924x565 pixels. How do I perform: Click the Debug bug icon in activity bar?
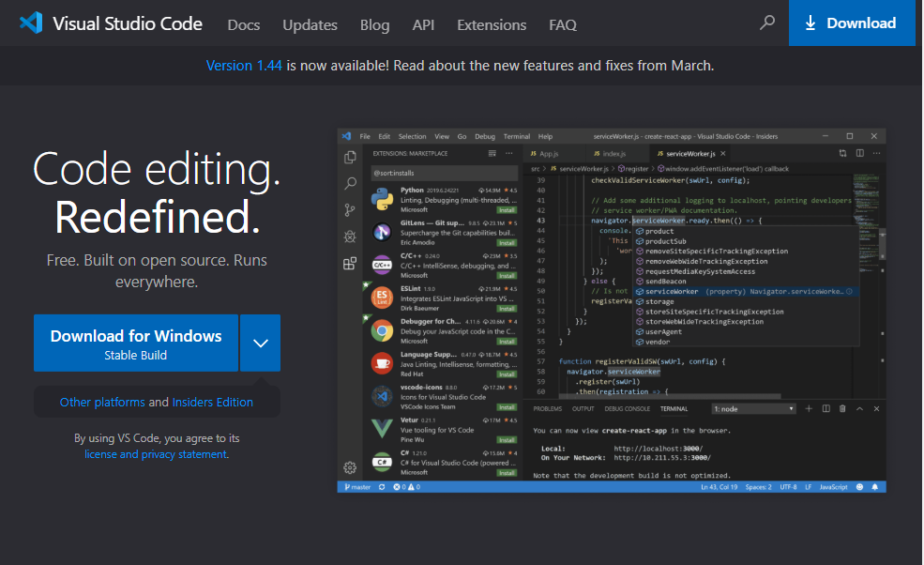350,237
